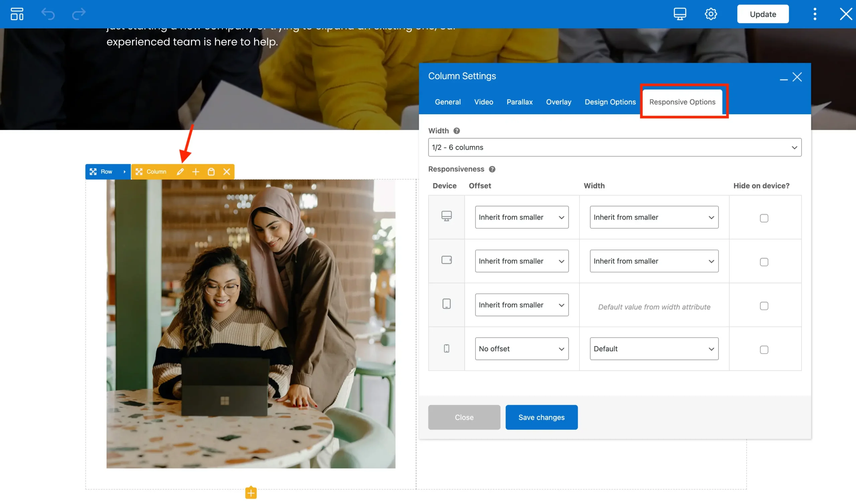Redo the last change

point(79,14)
